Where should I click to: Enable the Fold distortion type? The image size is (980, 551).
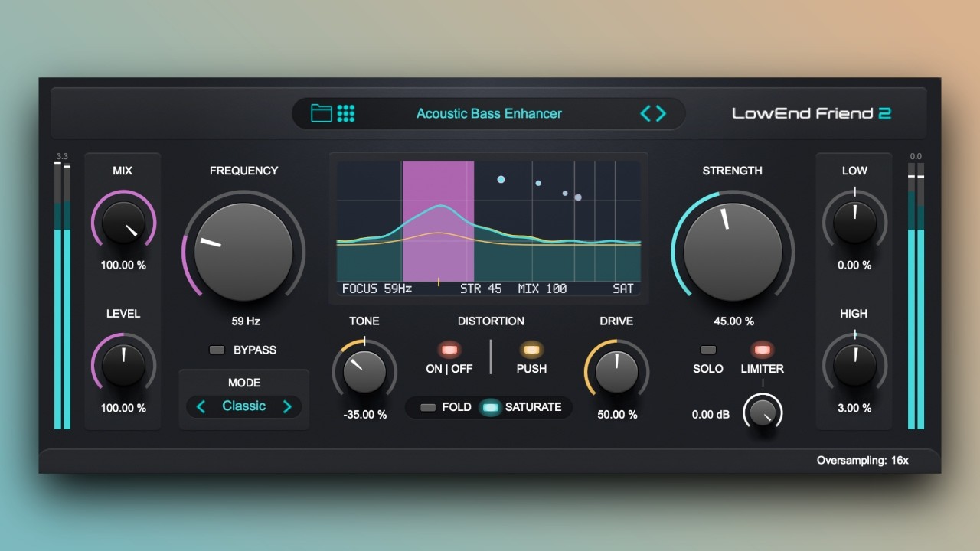click(428, 407)
